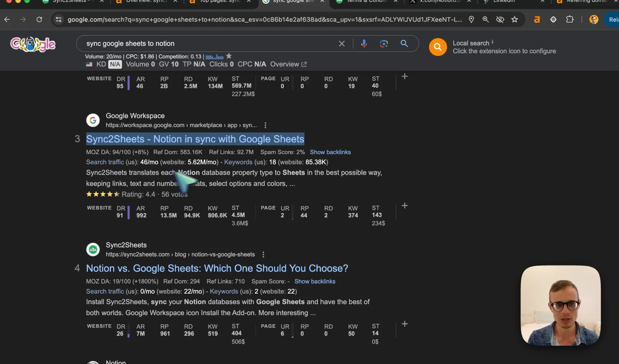Toggle the keyword favorite star next to Competition
This screenshot has width=619, height=364.
pyautogui.click(x=229, y=56)
